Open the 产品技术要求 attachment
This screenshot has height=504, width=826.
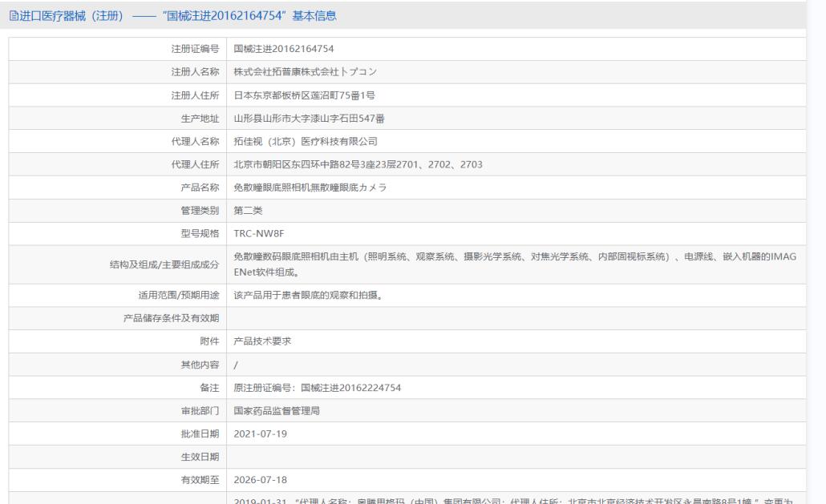pyautogui.click(x=262, y=341)
